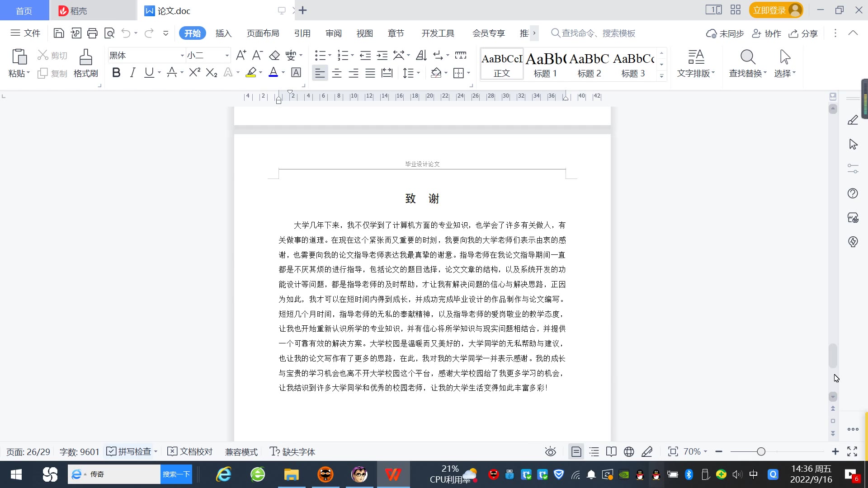This screenshot has width=868, height=488.
Task: Set paragraph alignment to right
Action: [354, 73]
